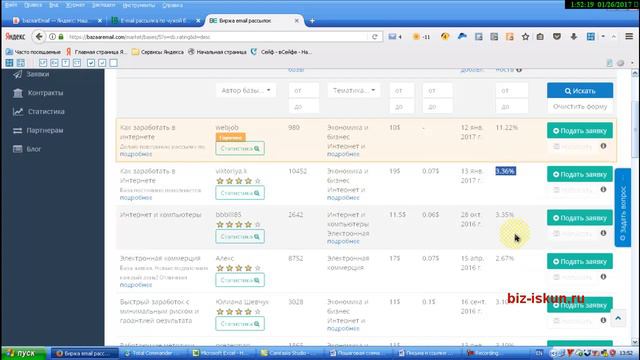Open the Инструменты menu
This screenshot has height=360, width=640.
pyautogui.click(x=138, y=5)
